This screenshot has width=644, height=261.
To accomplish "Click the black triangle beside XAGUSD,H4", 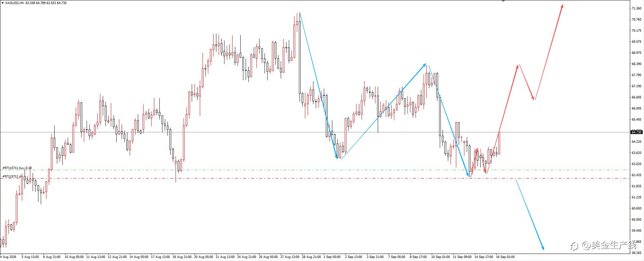I will [3, 3].
